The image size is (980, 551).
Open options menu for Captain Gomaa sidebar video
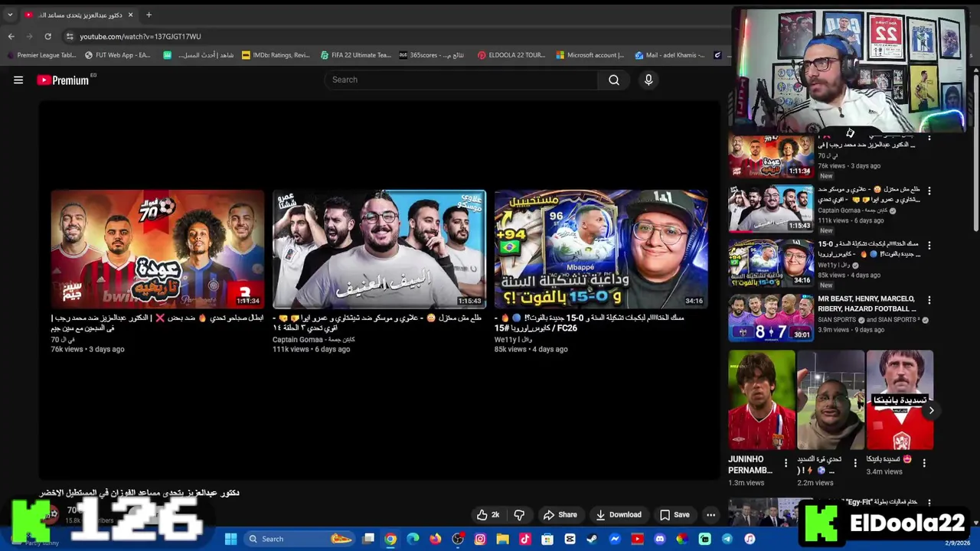pyautogui.click(x=929, y=191)
